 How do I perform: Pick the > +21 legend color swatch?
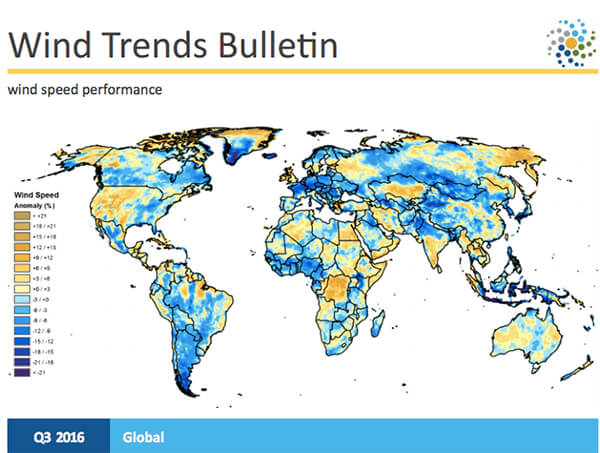tap(22, 216)
